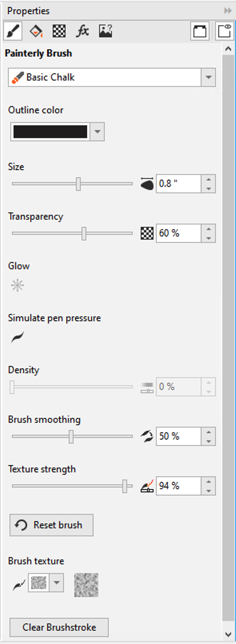
Task: Click the Reset brush button
Action: 51,525
